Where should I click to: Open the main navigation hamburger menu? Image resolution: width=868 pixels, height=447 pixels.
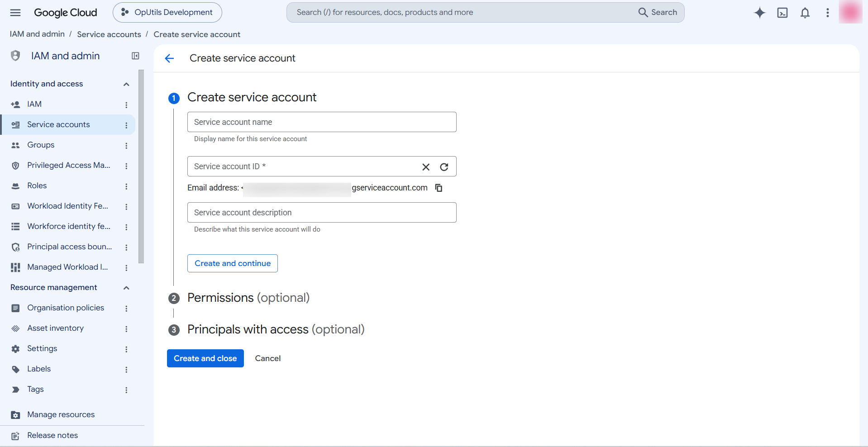[x=15, y=13]
